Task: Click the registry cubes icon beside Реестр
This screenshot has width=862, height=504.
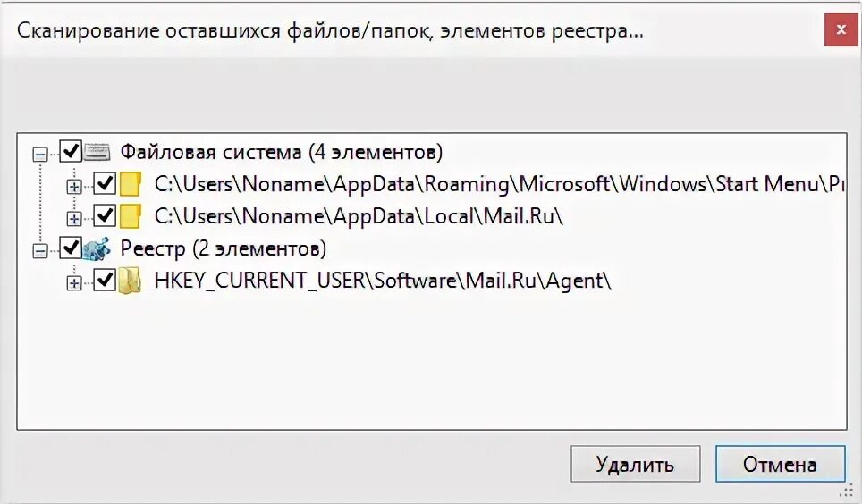Action: click(97, 249)
